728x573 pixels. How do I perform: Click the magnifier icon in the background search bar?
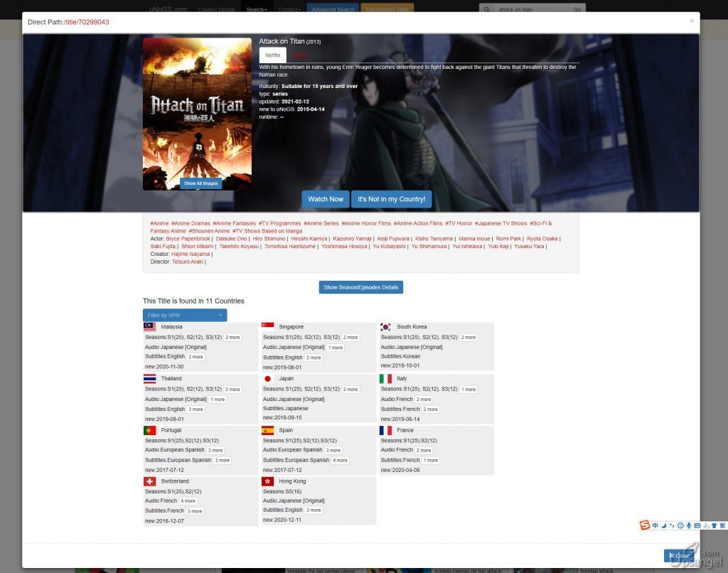tap(486, 9)
